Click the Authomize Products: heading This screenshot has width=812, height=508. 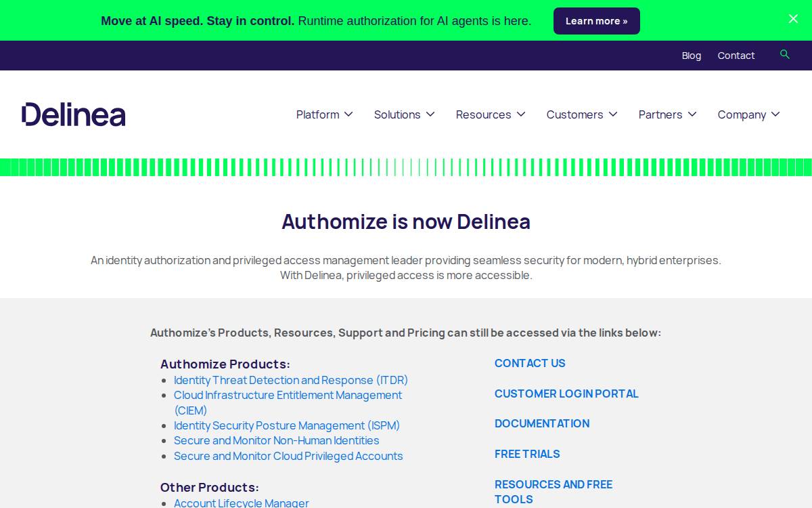point(225,364)
